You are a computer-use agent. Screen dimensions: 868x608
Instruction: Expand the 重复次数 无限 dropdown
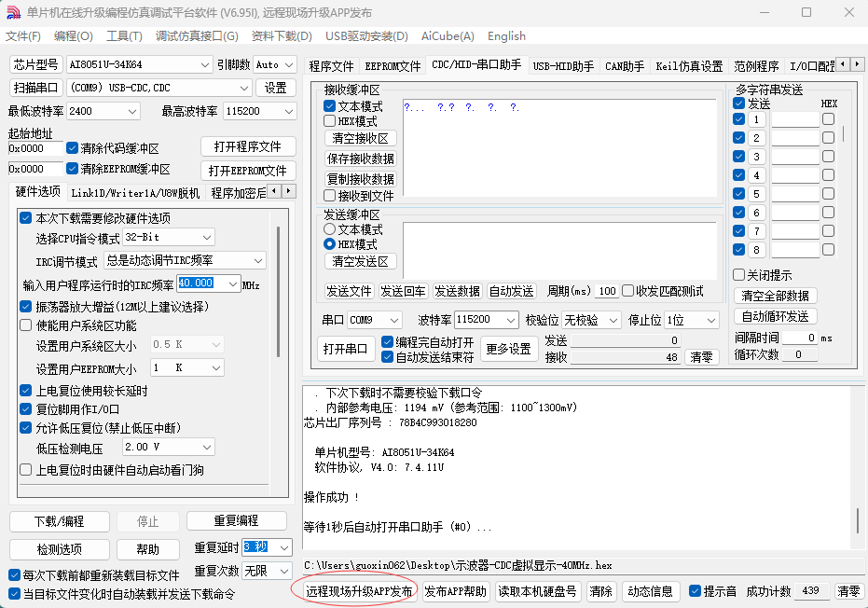coord(284,571)
